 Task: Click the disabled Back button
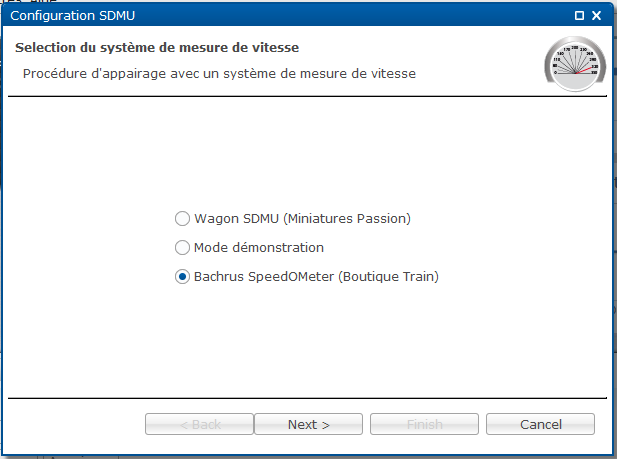(199, 424)
